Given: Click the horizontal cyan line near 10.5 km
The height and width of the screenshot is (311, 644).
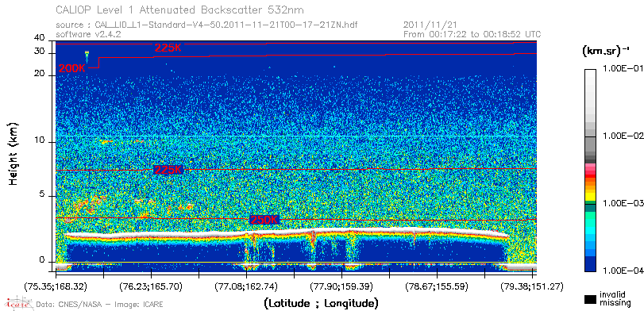Looking at the screenshot, I should (x=296, y=136).
